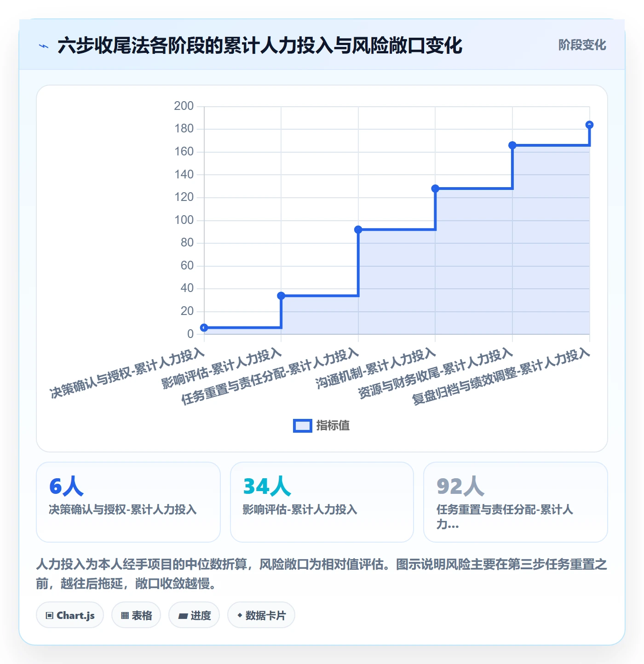Click the grid icon in 表格 chip

pos(125,616)
